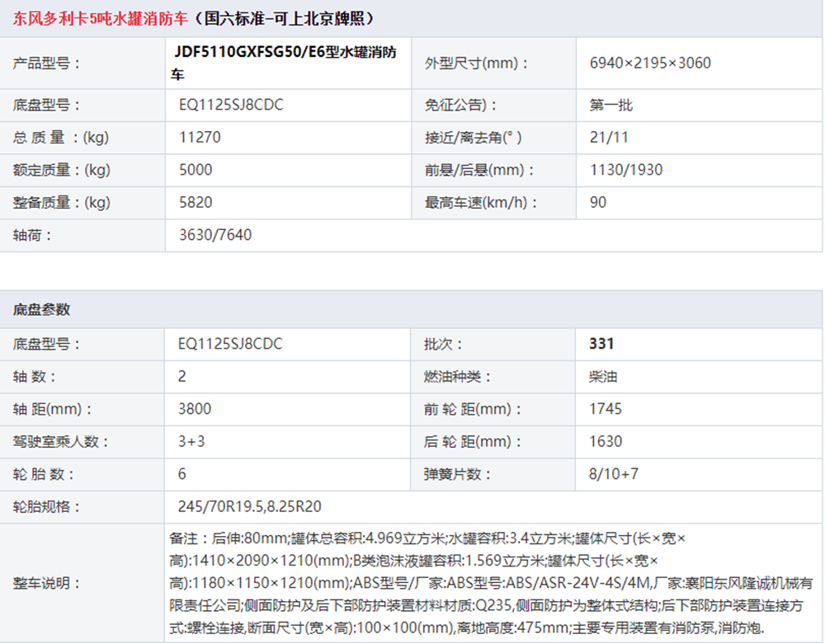The width and height of the screenshot is (825, 644).
Task: Click the 轴荷 label
Action: pos(32,236)
